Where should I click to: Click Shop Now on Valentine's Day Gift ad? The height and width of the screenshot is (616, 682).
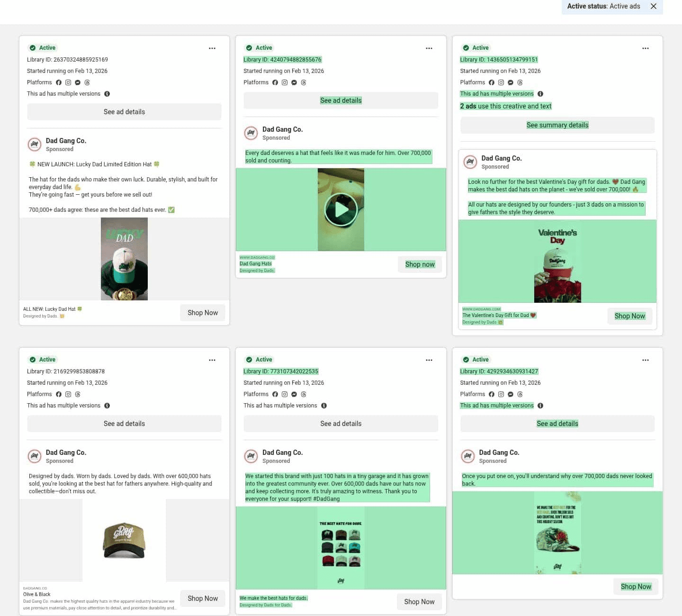[630, 316]
